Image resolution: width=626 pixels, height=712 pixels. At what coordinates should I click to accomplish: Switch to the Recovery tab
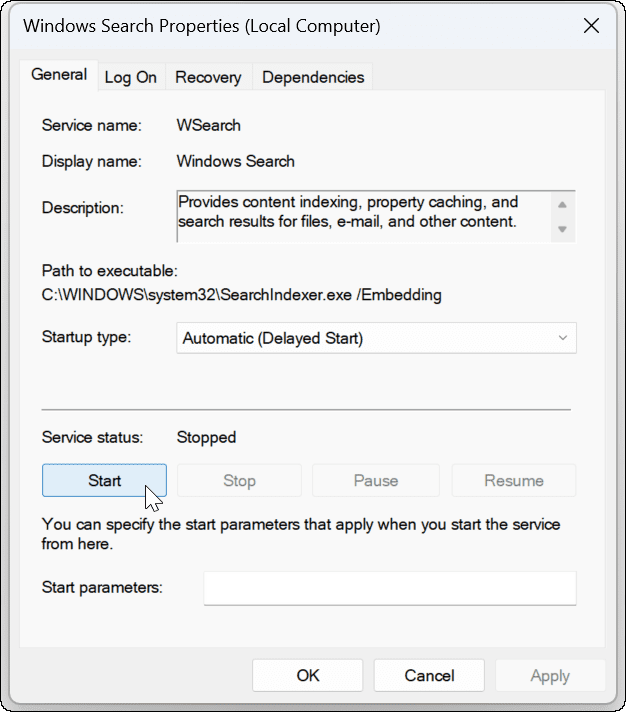click(208, 78)
